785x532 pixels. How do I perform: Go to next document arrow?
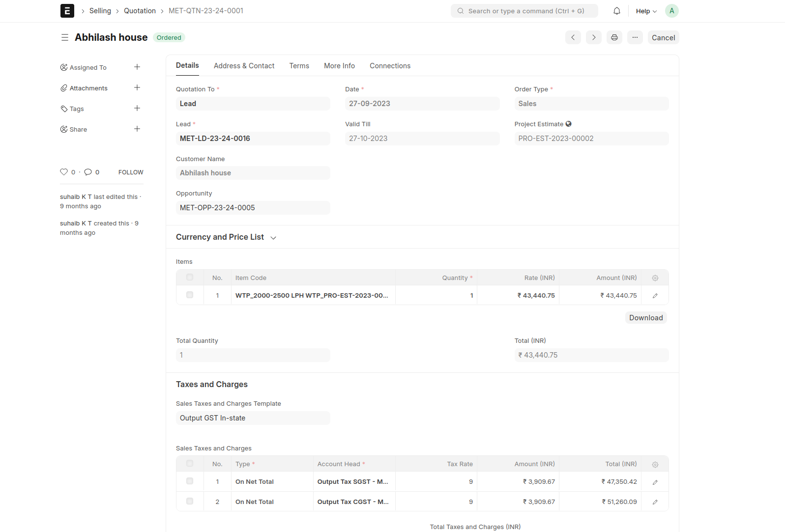[593, 37]
